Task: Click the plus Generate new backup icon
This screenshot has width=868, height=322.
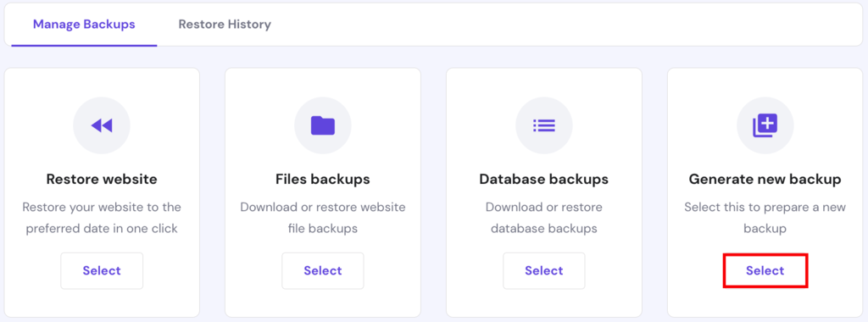Action: 765,125
